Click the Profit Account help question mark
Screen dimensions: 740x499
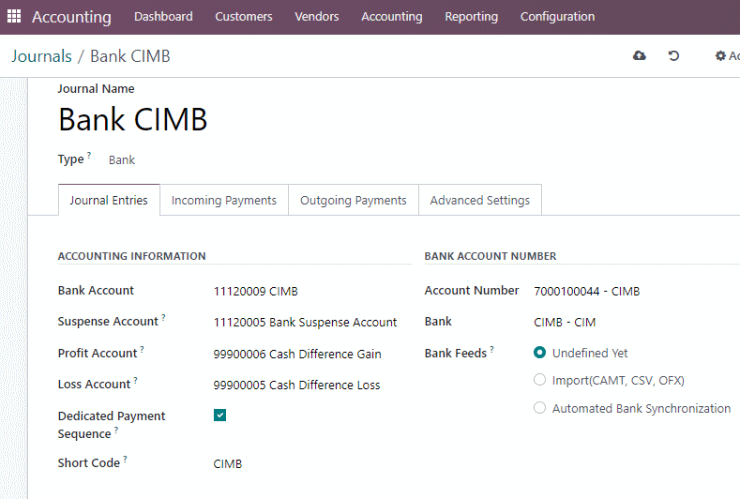click(x=142, y=349)
